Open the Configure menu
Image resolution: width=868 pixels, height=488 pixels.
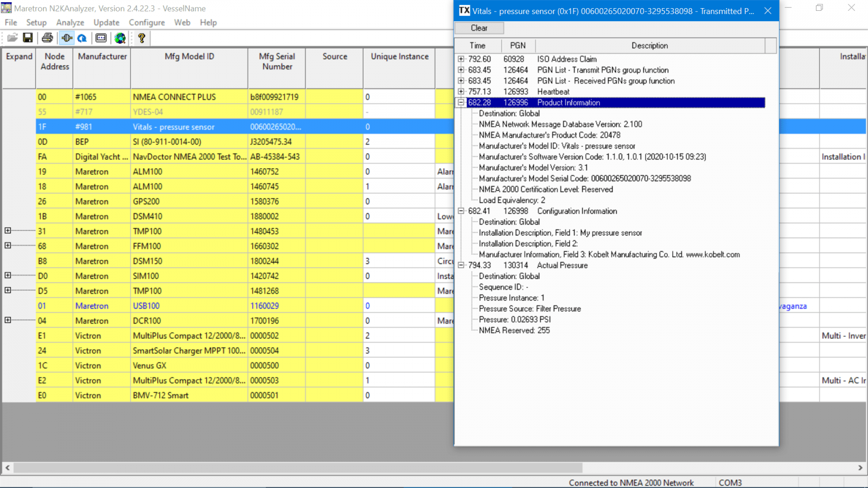(146, 23)
